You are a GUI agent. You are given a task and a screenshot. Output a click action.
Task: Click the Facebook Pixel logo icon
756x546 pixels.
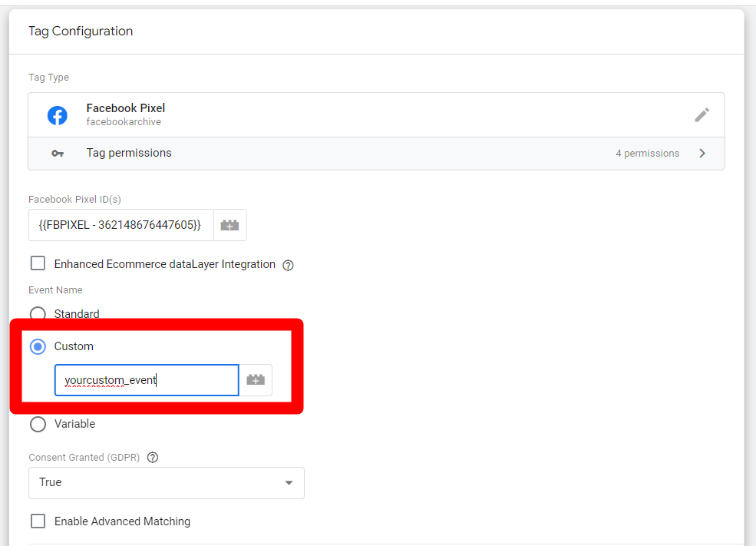[58, 115]
